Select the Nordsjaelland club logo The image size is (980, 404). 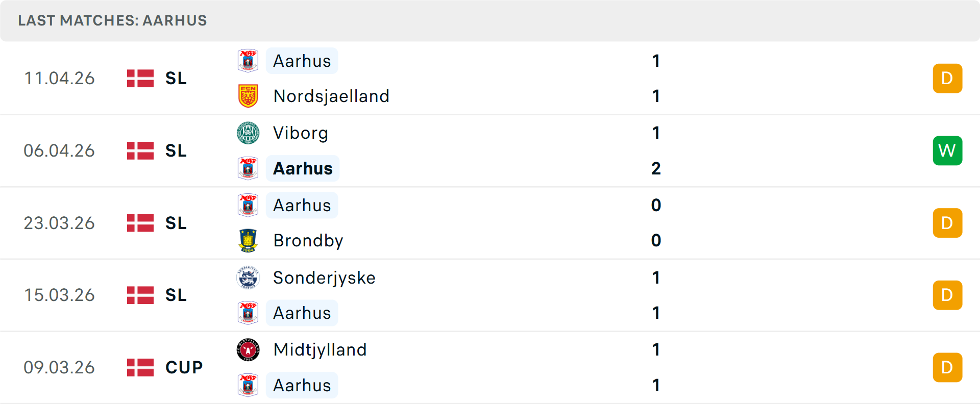point(248,96)
